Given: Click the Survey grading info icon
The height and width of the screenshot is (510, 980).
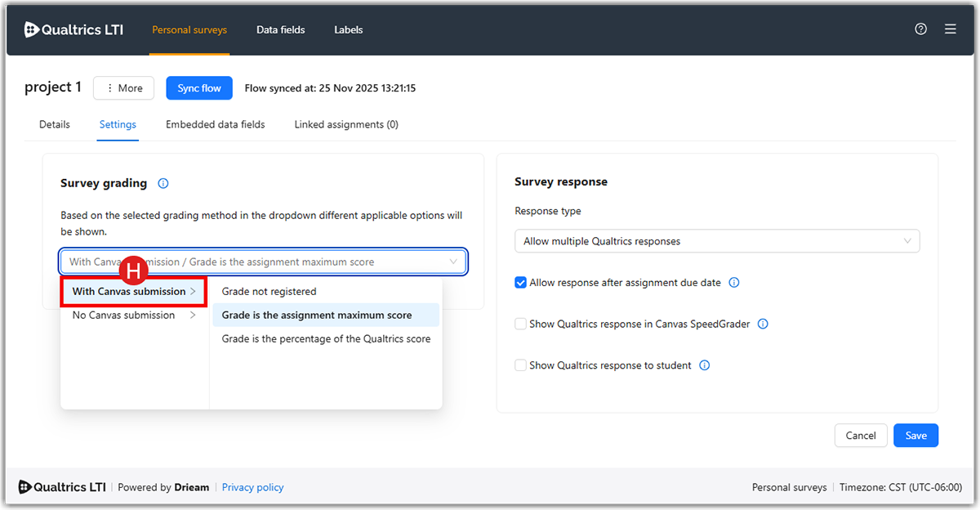Looking at the screenshot, I should pos(163,184).
